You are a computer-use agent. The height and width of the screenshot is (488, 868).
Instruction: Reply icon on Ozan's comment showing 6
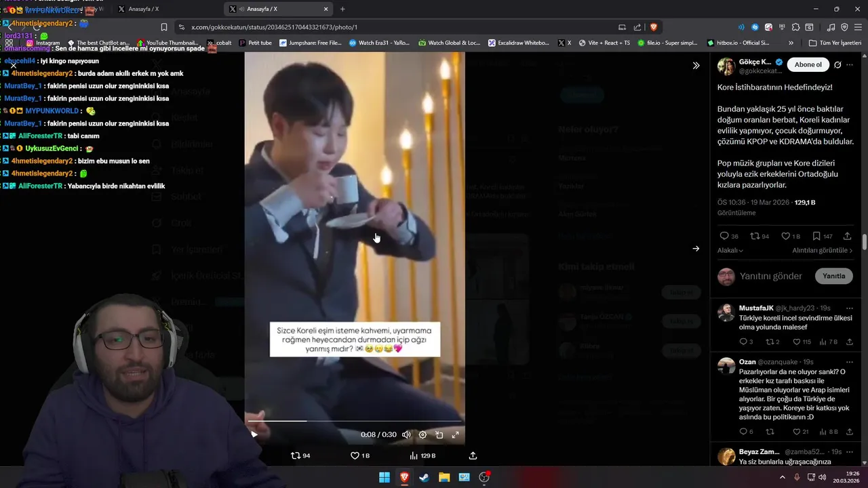tap(746, 431)
